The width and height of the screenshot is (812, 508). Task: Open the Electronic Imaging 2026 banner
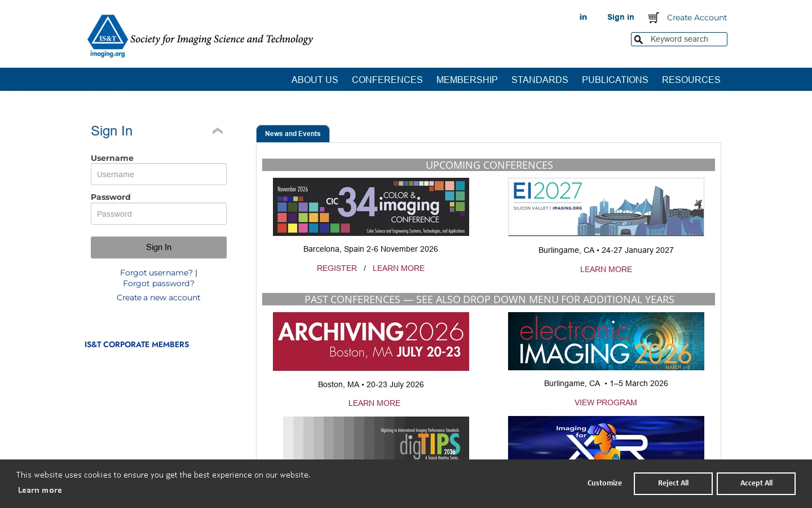[x=606, y=341]
